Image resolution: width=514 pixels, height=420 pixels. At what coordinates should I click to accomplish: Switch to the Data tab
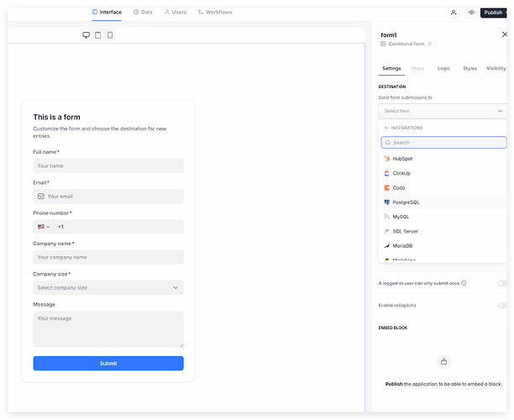click(143, 12)
